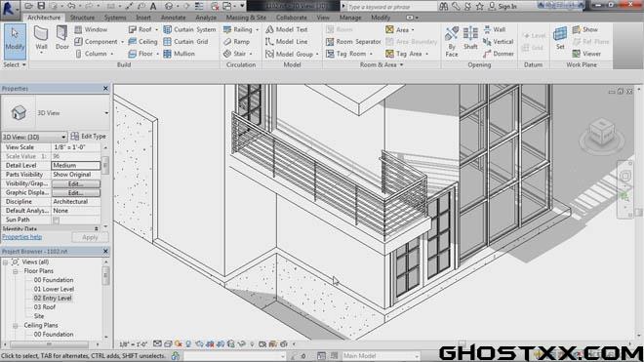Click the Detail Level field showing Medium
644x362 pixels.
(75, 165)
